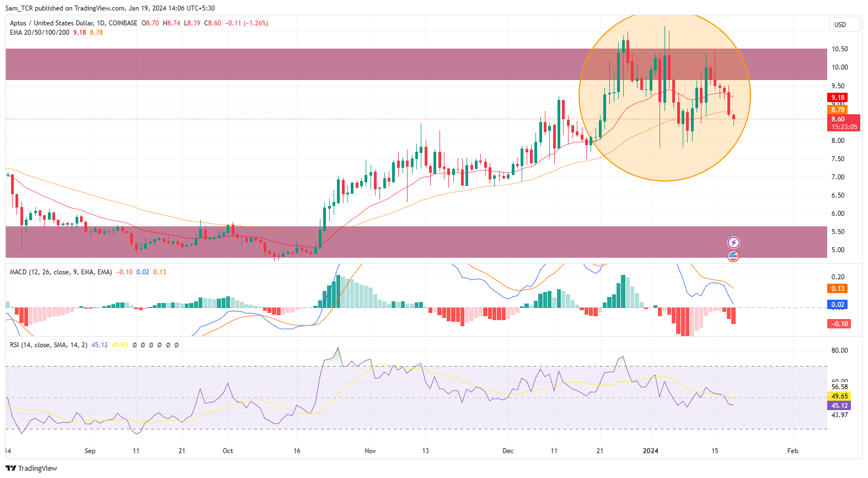Click the O8.70 open value in header
The height and width of the screenshot is (478, 868).
click(151, 23)
